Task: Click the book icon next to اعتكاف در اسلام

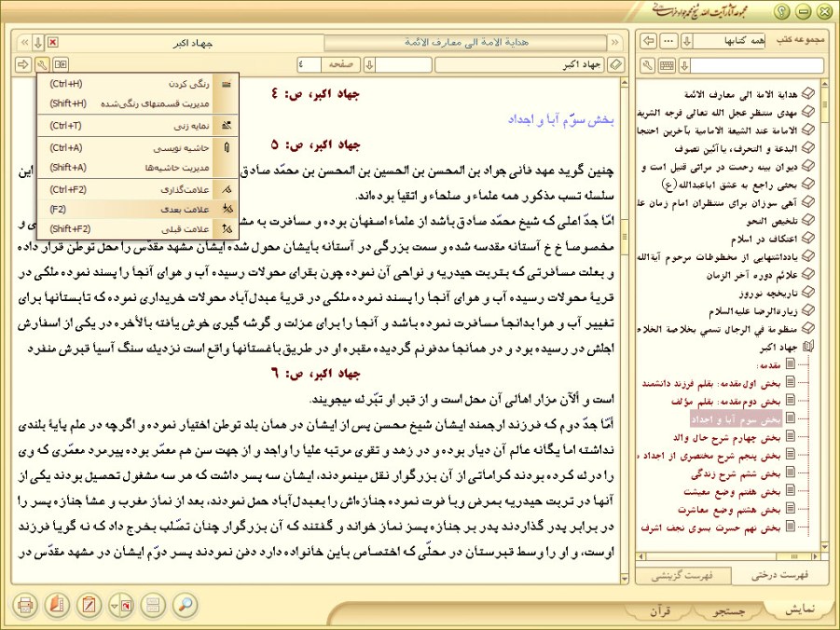Action: tap(808, 239)
